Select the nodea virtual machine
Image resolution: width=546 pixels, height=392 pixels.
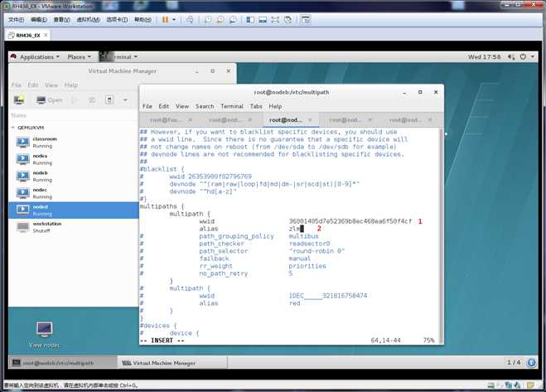74,159
